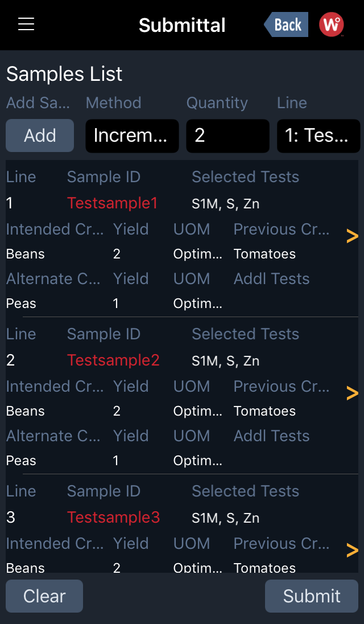This screenshot has width=364, height=624.
Task: Click Peas alternate crop in line 2
Action: pyautogui.click(x=21, y=461)
